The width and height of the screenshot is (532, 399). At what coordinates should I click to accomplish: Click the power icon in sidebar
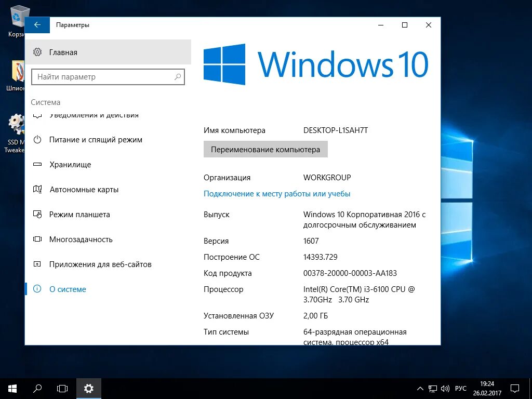tap(37, 139)
